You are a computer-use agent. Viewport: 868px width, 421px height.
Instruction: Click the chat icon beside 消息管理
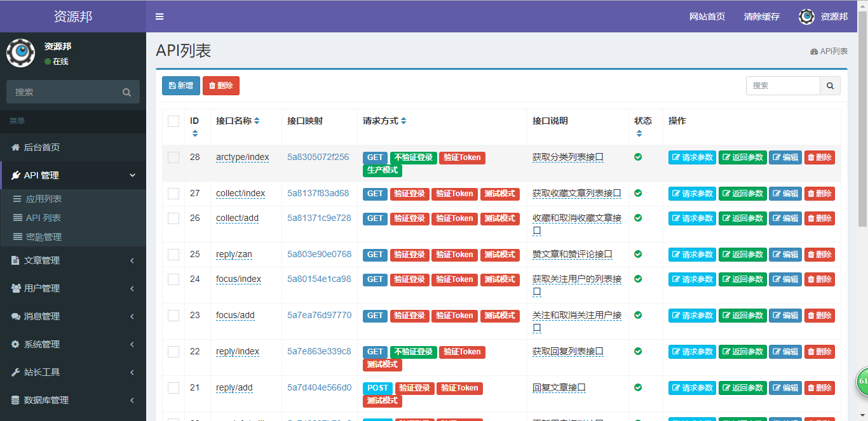coord(16,316)
